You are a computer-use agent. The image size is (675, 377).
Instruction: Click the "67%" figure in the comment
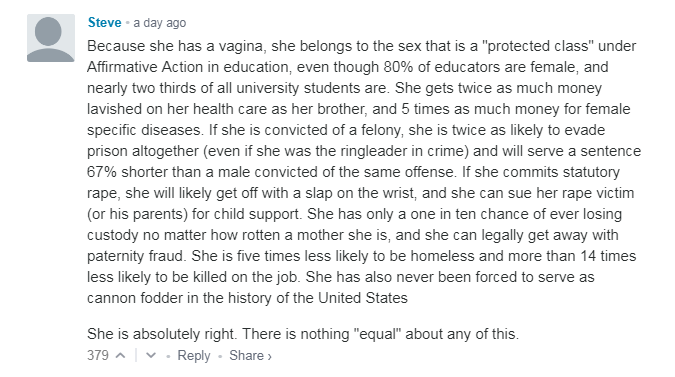point(102,172)
